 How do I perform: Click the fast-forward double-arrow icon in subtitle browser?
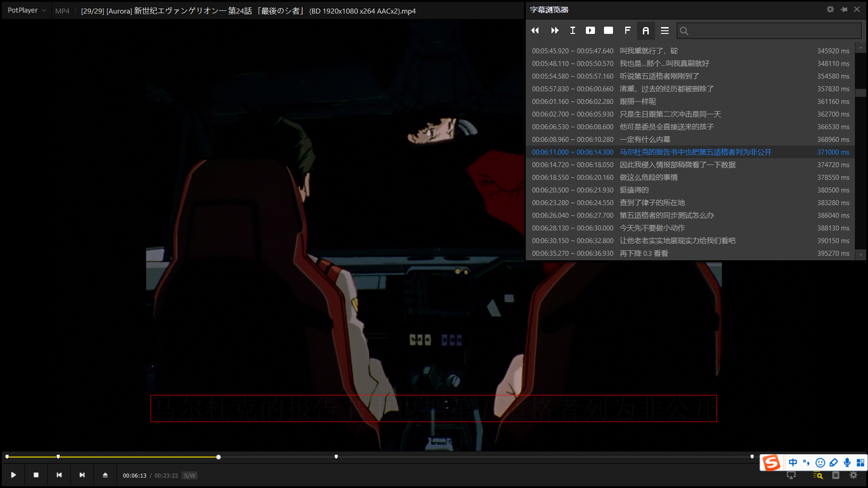coord(555,30)
